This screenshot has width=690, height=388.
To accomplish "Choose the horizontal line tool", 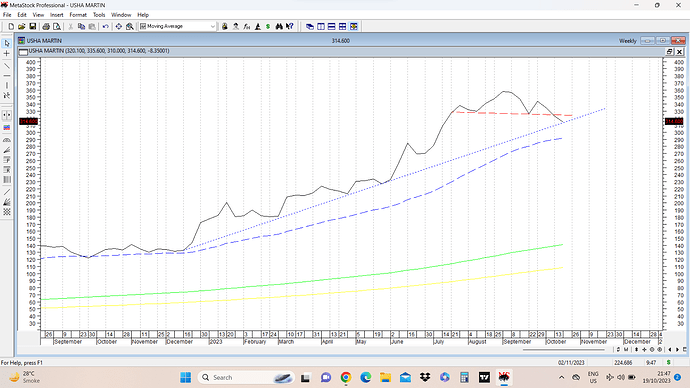I will [x=7, y=76].
